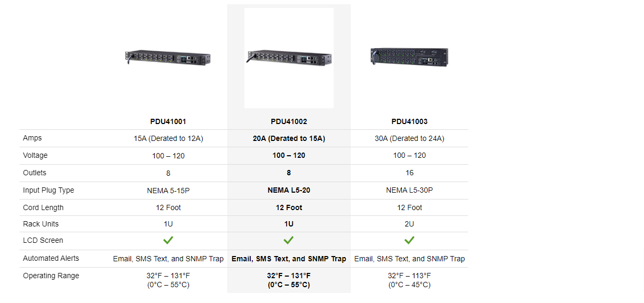The width and height of the screenshot is (644, 303).
Task: Click the Voltage row label
Action: click(35, 155)
